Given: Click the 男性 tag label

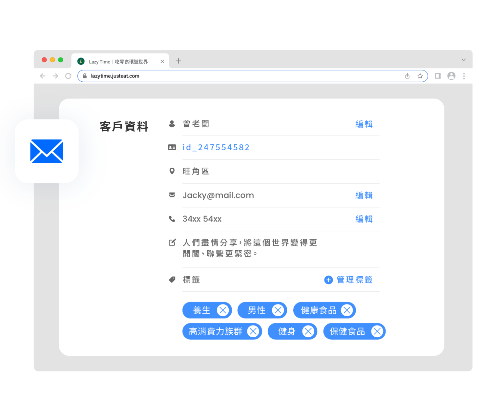Looking at the screenshot, I should (x=257, y=310).
